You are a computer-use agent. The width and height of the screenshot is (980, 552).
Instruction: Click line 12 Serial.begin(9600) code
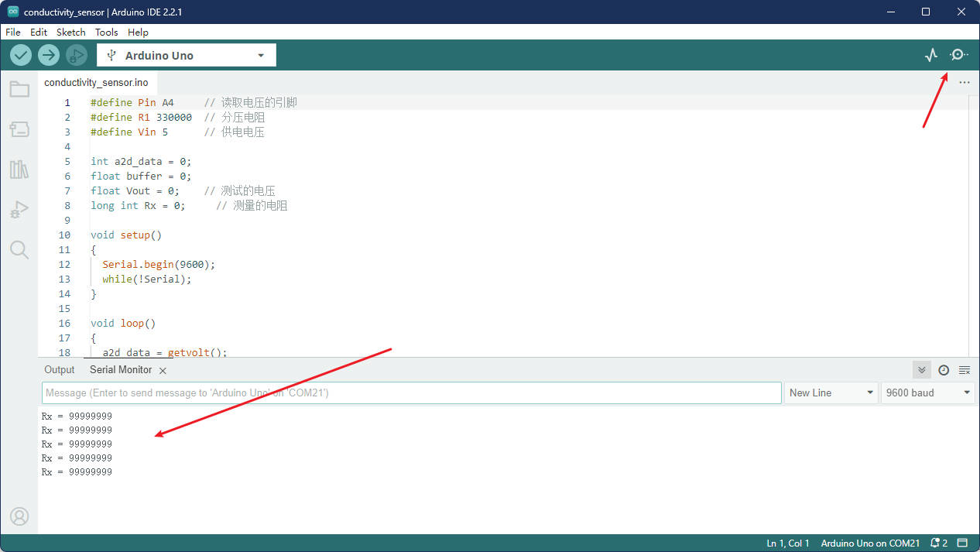pyautogui.click(x=159, y=264)
